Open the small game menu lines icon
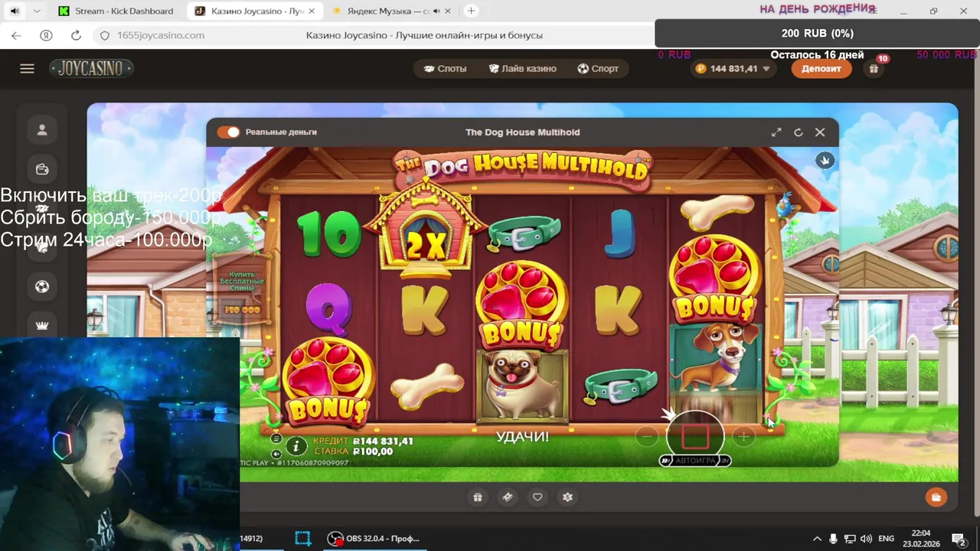 [x=276, y=439]
